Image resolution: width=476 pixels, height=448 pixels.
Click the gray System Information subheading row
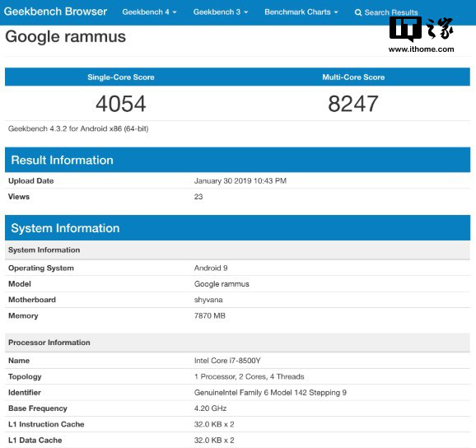(237, 250)
